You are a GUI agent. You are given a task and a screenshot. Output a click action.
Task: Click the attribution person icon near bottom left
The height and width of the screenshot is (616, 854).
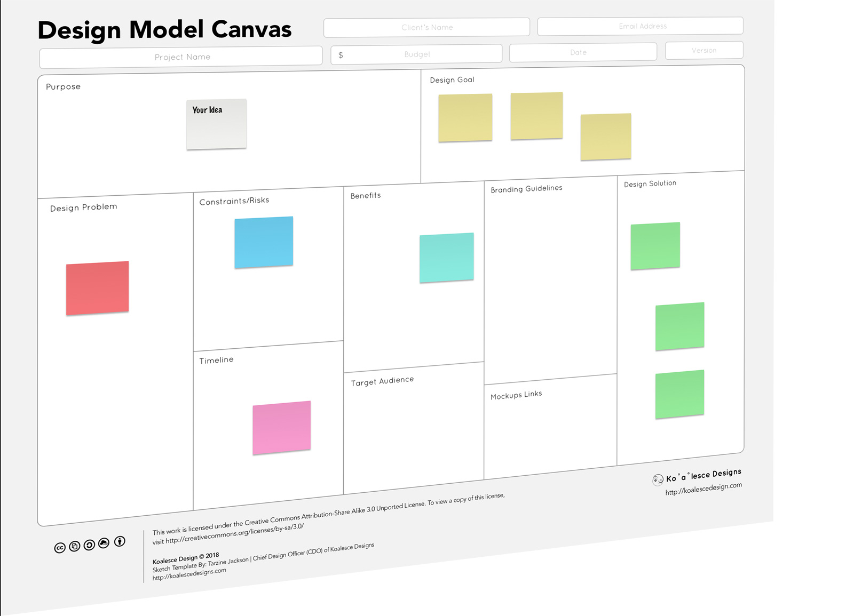120,542
